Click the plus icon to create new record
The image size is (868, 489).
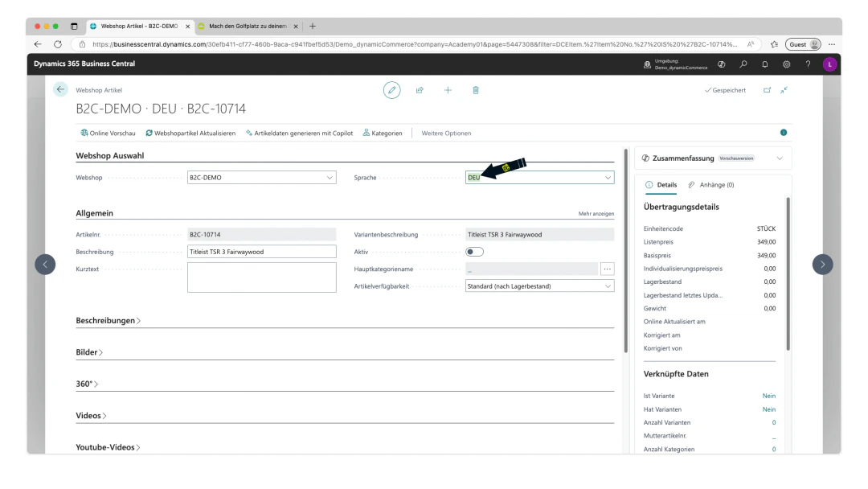click(448, 90)
